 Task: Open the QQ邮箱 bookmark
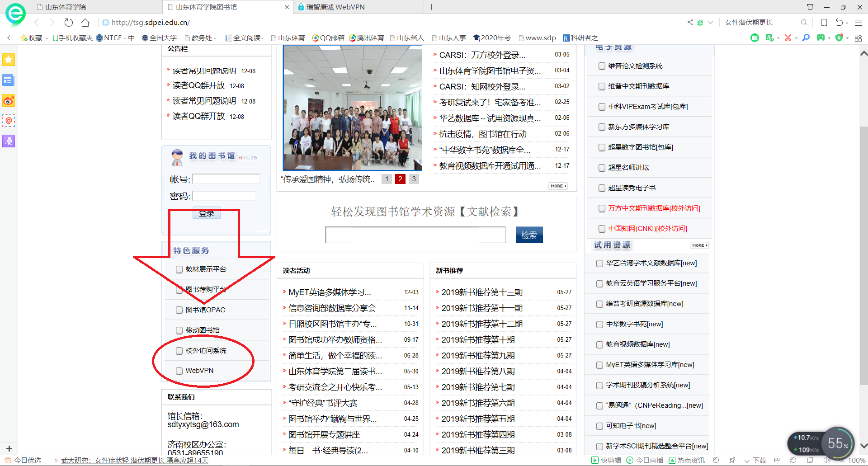pyautogui.click(x=328, y=38)
